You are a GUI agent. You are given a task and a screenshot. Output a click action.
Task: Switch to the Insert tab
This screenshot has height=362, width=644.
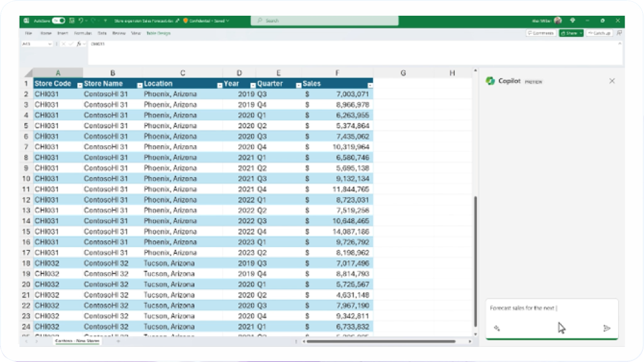[63, 33]
